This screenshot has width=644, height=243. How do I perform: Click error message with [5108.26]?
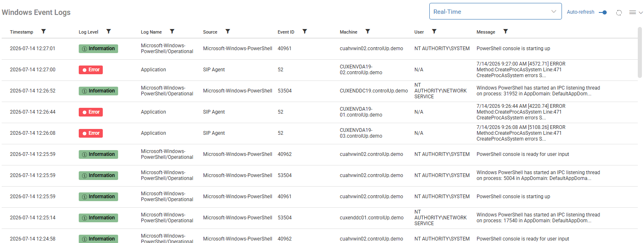pyautogui.click(x=521, y=133)
